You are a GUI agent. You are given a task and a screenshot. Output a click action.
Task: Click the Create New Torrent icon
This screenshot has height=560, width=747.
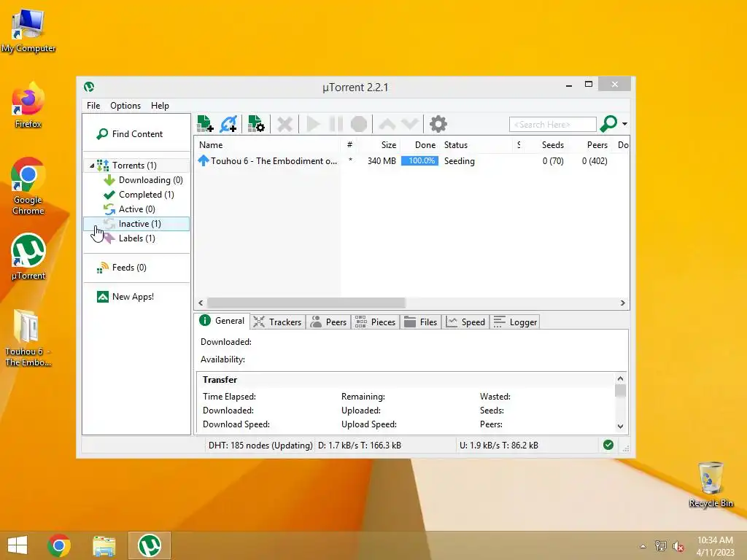(x=256, y=124)
